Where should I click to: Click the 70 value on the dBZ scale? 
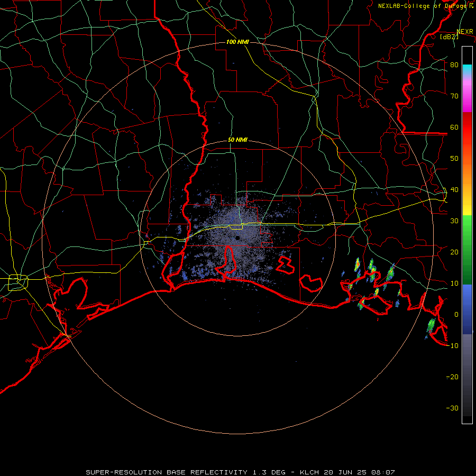(454, 96)
